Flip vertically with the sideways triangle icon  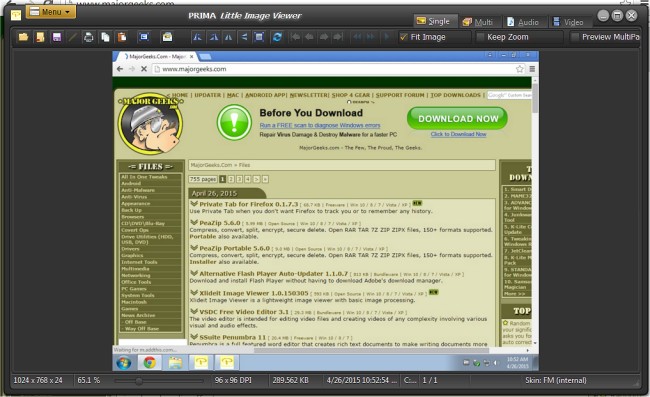coord(244,37)
